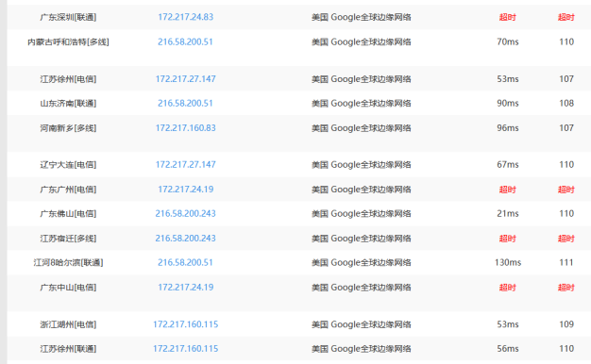Click 美国 Google全球边缘网络 in 河南新乡 row
This screenshot has width=591, height=364.
361,128
